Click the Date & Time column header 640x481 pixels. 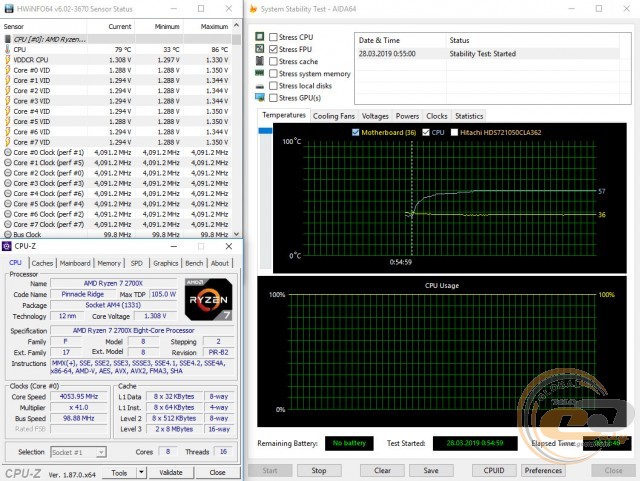tap(400, 40)
